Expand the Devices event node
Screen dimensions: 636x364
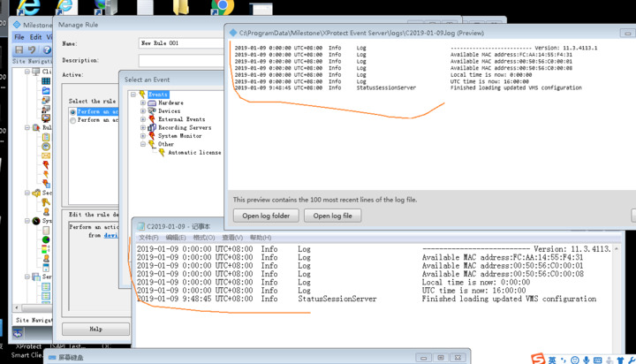(143, 111)
